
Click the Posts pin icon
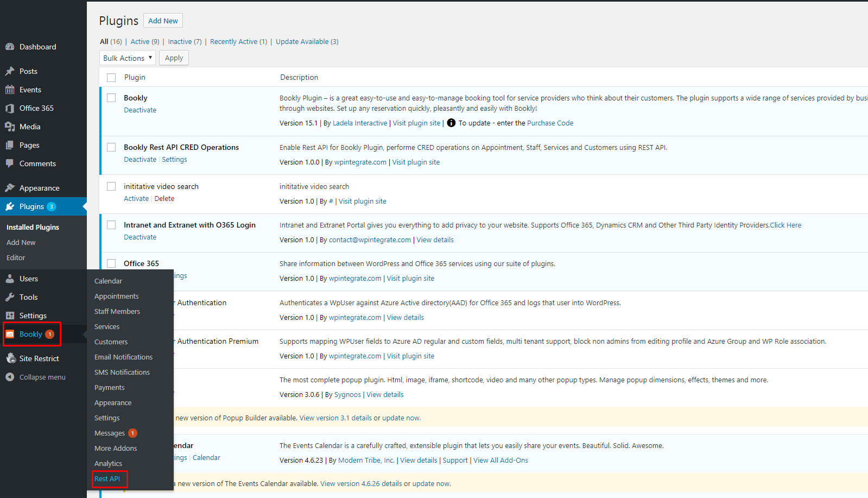point(10,71)
